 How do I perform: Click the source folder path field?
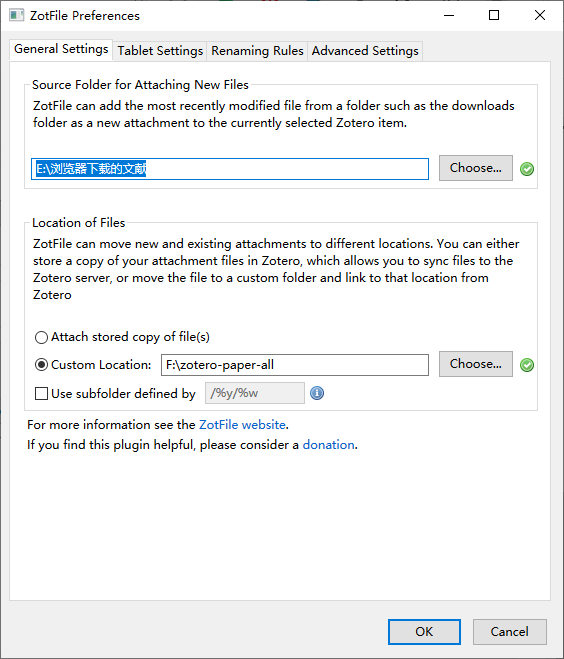pyautogui.click(x=230, y=169)
